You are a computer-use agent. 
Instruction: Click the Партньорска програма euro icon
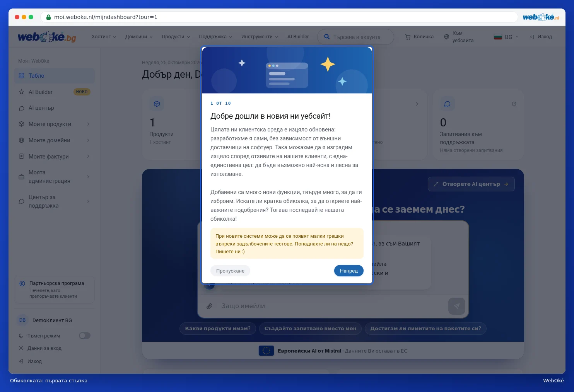pos(22,283)
